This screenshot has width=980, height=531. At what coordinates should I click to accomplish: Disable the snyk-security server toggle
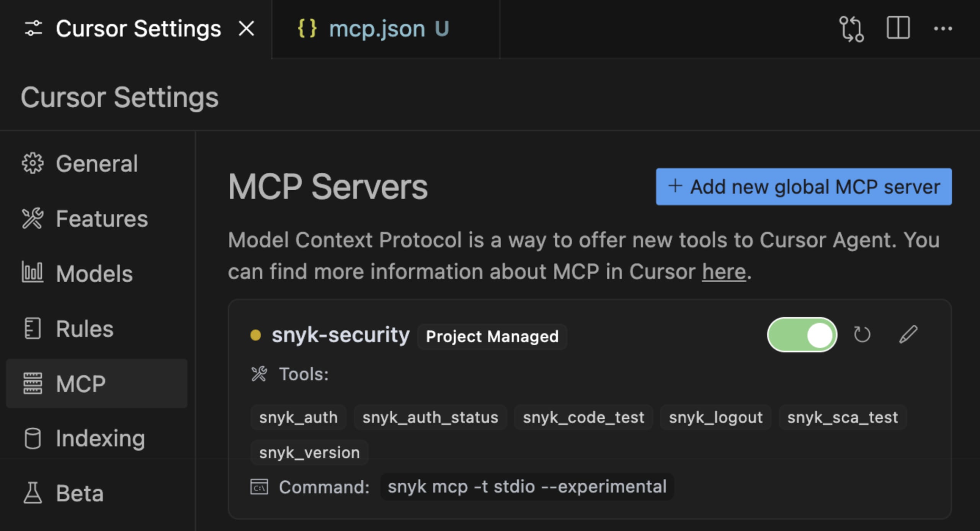tap(802, 335)
